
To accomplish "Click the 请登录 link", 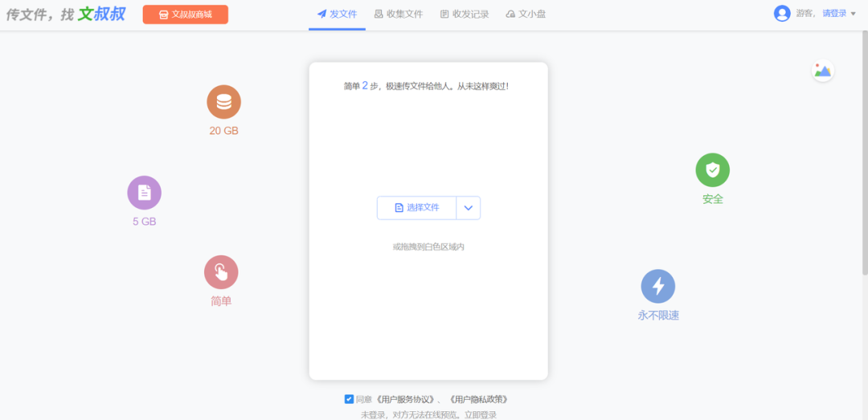I will coord(834,14).
